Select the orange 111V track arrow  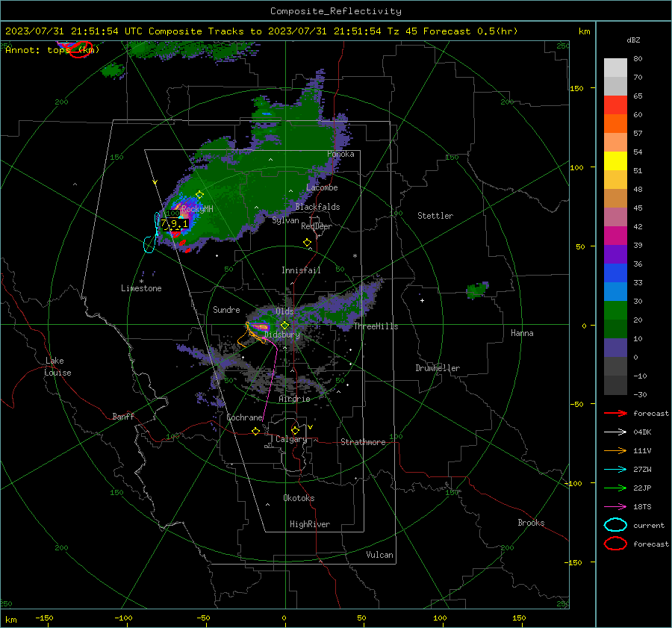click(615, 450)
